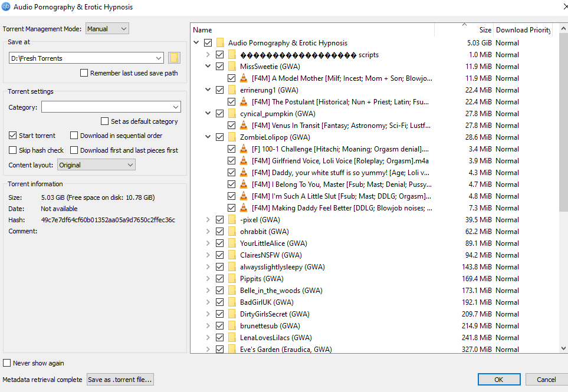Click the folder icon of errinerung1 (GWA)
Image resolution: width=568 pixels, height=392 pixels.
pos(232,90)
